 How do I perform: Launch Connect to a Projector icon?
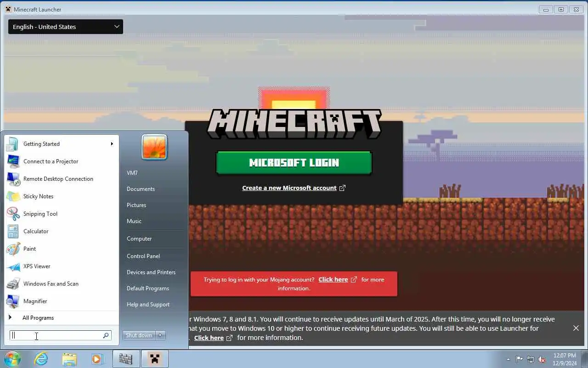pos(13,161)
